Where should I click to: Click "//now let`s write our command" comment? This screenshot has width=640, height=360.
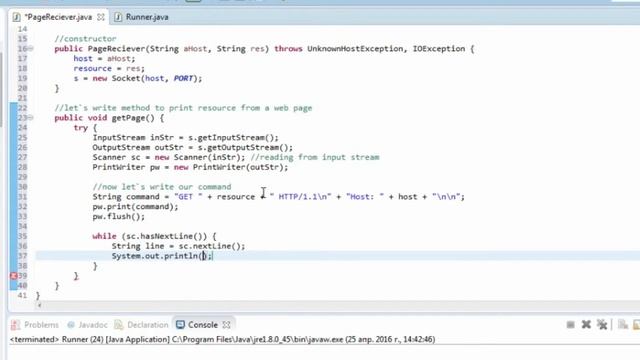click(x=162, y=187)
